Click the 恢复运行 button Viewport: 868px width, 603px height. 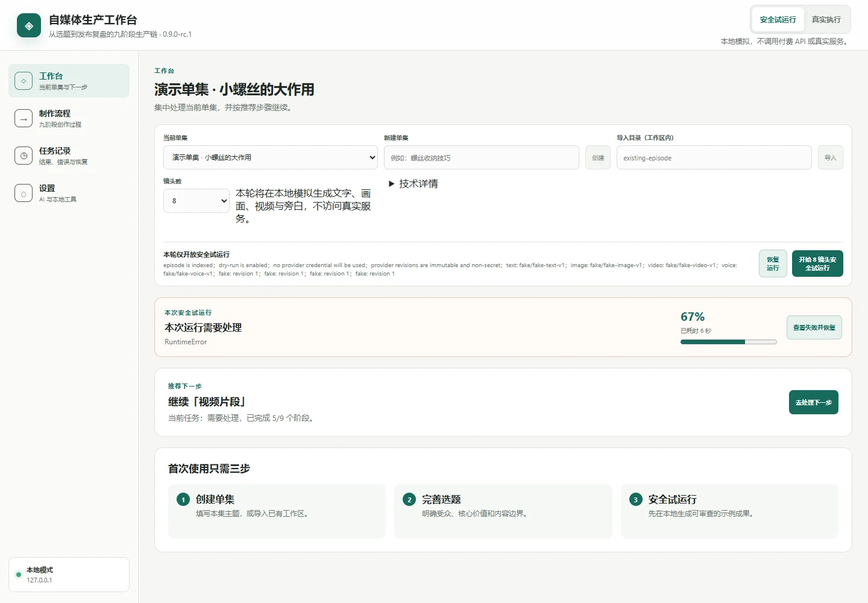(x=773, y=264)
